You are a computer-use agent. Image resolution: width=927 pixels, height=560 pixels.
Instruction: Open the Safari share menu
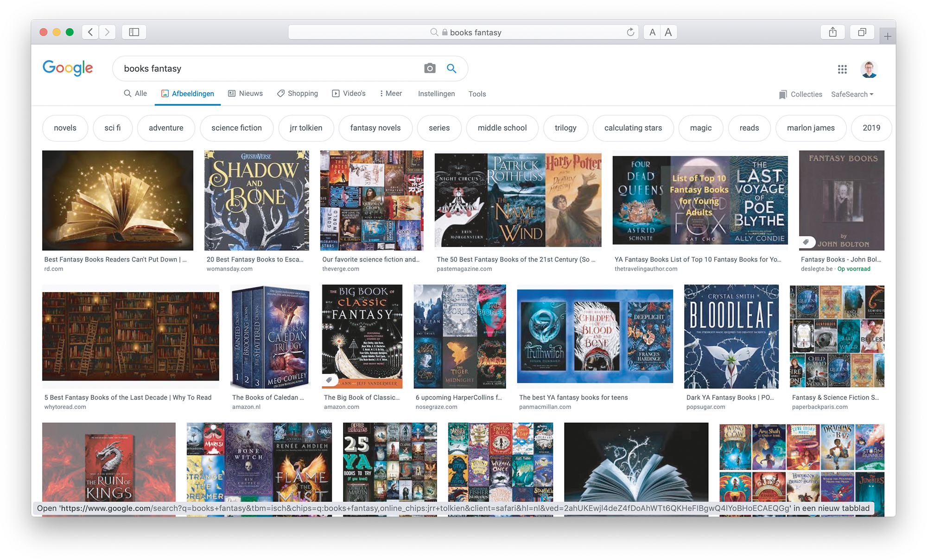click(833, 32)
